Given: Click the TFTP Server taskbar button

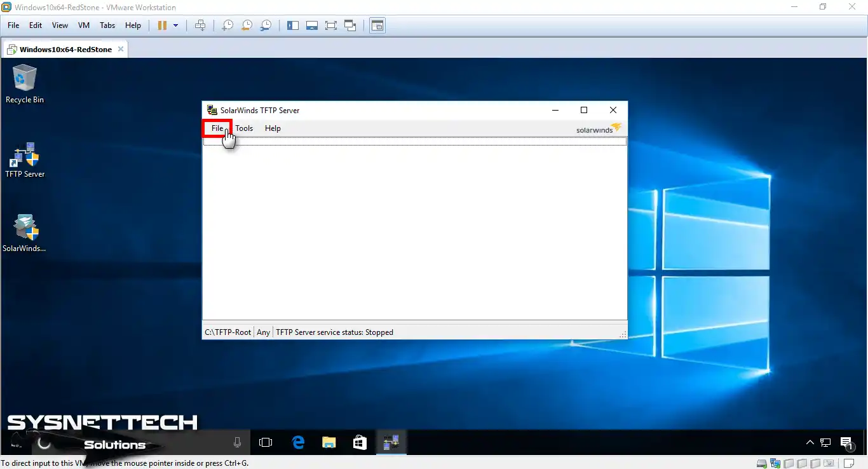Looking at the screenshot, I should point(391,442).
